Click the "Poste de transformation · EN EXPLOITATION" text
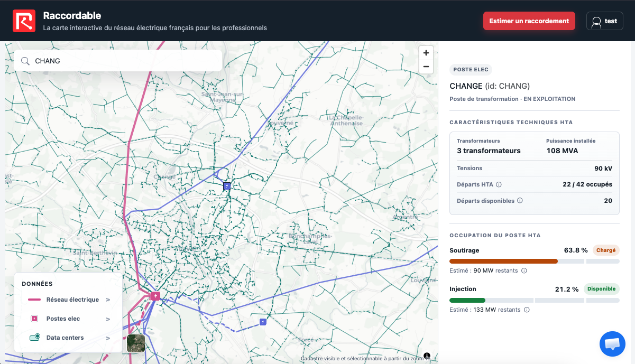Screen dimensions: 635x364 point(512,99)
